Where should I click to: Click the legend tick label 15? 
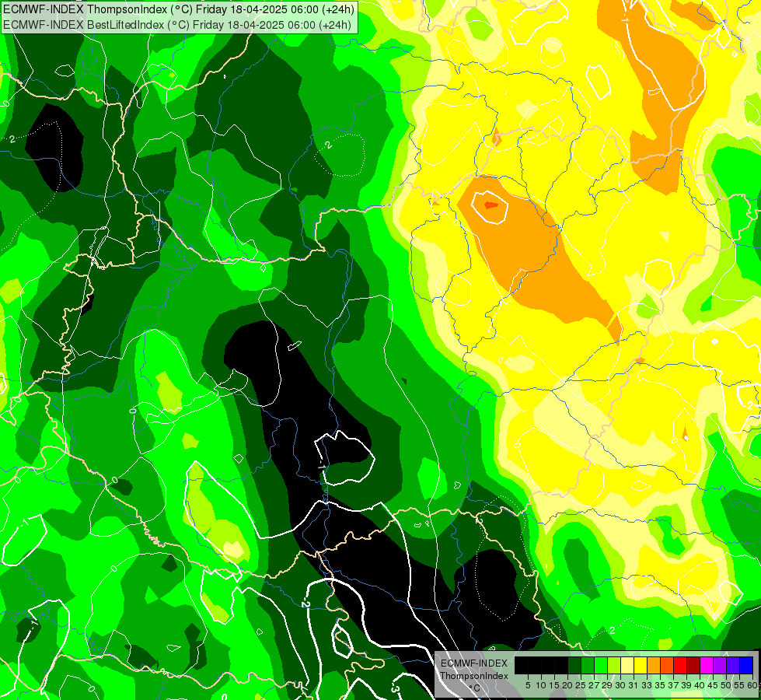click(x=554, y=685)
